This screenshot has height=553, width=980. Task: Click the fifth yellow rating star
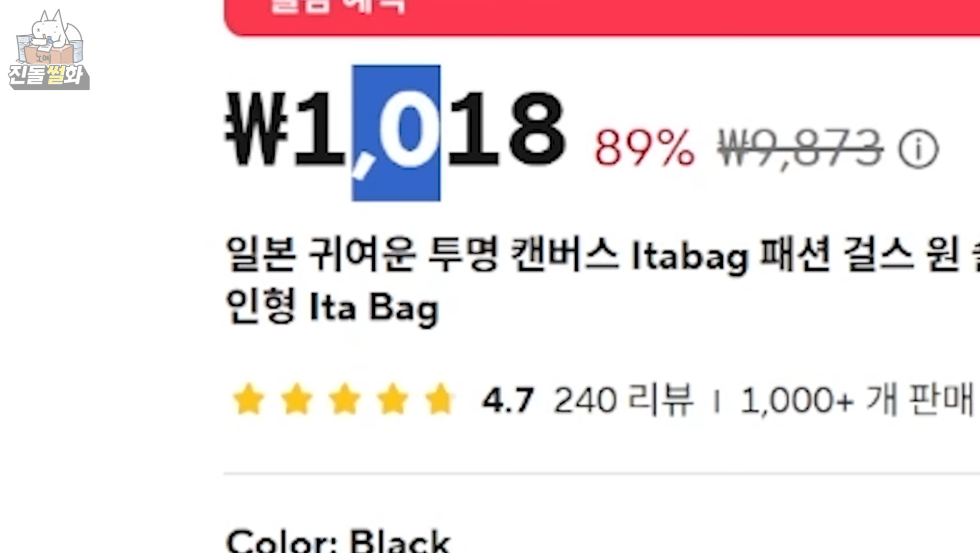coord(440,399)
